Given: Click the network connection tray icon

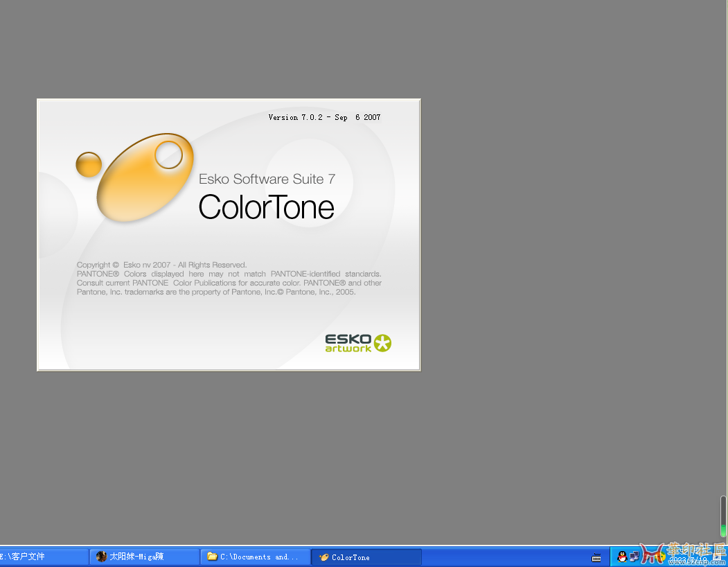Looking at the screenshot, I should (x=634, y=557).
